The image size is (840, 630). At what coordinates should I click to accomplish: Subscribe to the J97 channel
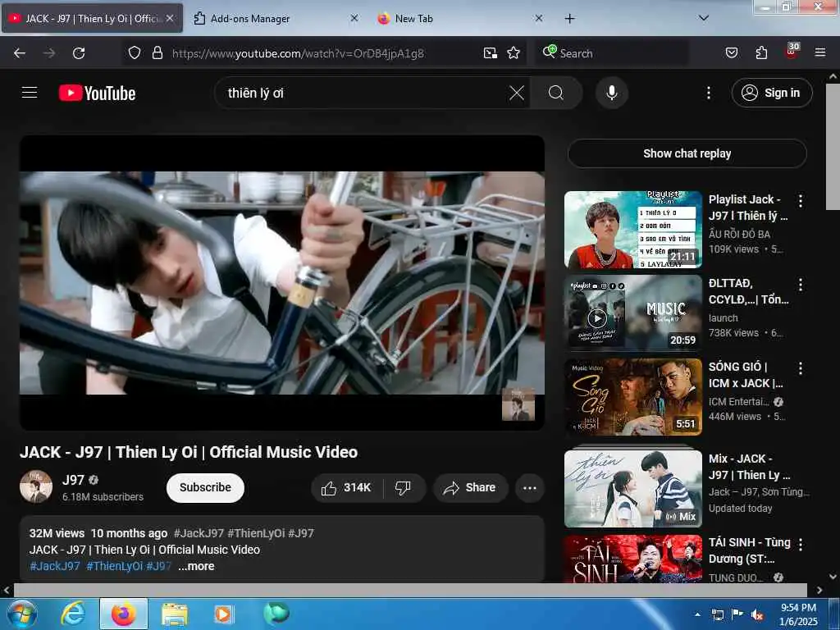205,487
